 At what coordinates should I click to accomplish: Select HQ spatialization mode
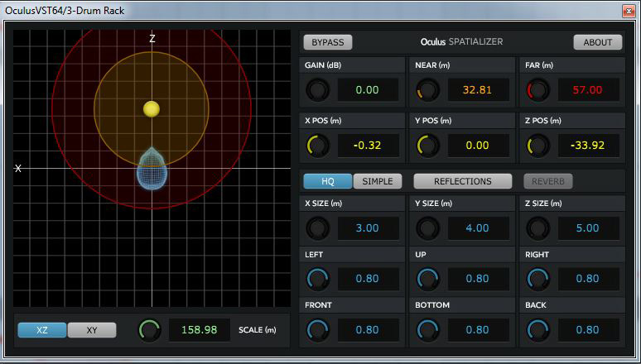click(x=328, y=181)
